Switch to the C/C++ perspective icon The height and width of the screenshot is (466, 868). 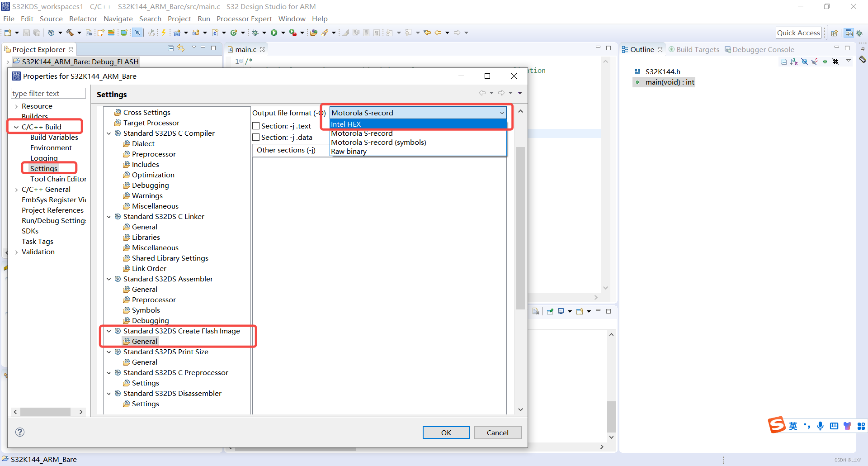click(x=849, y=33)
